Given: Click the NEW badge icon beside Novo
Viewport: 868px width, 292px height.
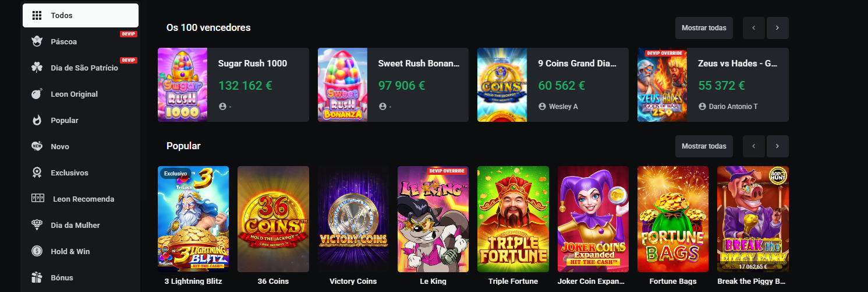Looking at the screenshot, I should coord(37,146).
